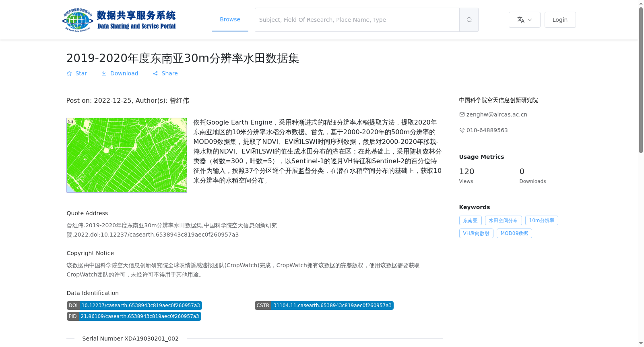644x347 pixels.
Task: Click the 120 Views metric
Action: click(x=467, y=176)
